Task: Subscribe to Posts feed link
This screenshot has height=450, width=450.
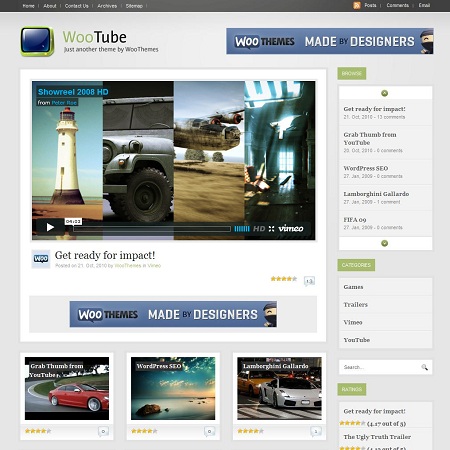Action: coord(370,5)
